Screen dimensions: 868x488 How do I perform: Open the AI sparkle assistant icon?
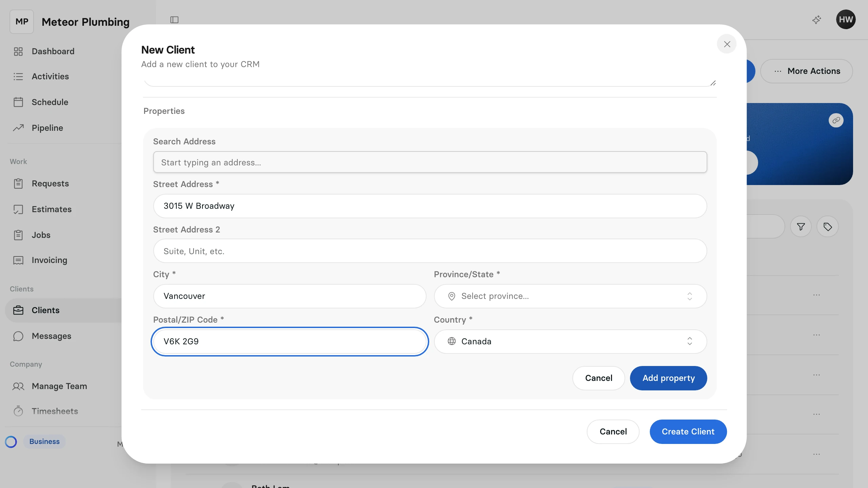[x=816, y=20]
